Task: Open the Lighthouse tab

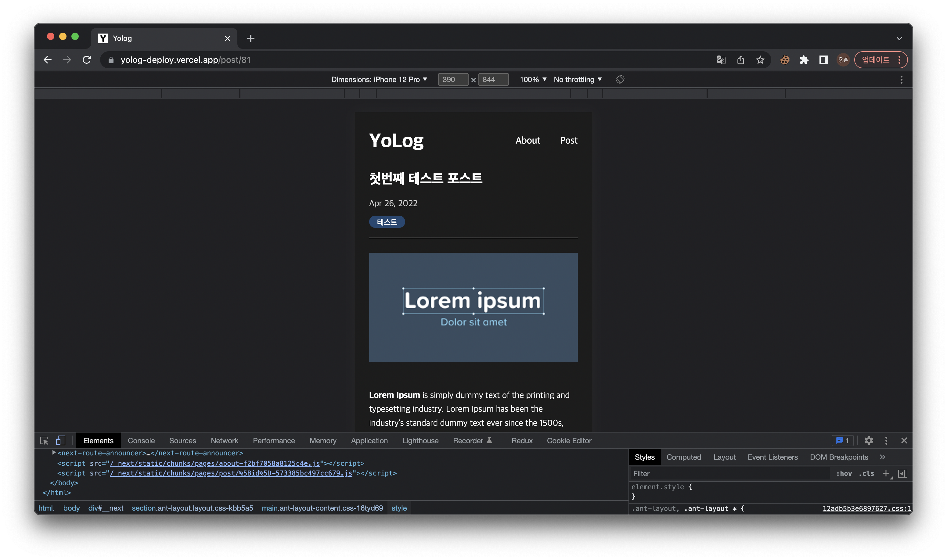Action: click(420, 440)
